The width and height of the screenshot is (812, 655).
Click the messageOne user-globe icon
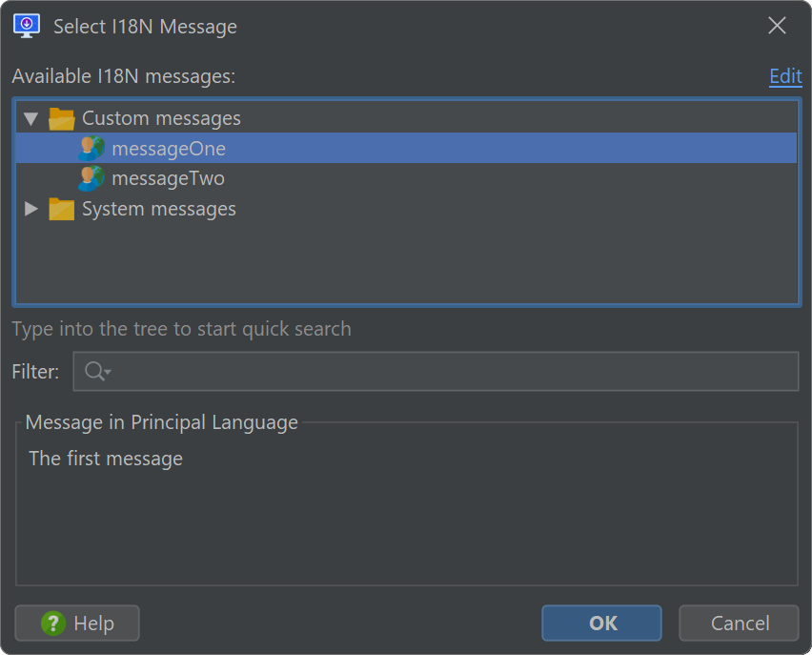click(91, 149)
